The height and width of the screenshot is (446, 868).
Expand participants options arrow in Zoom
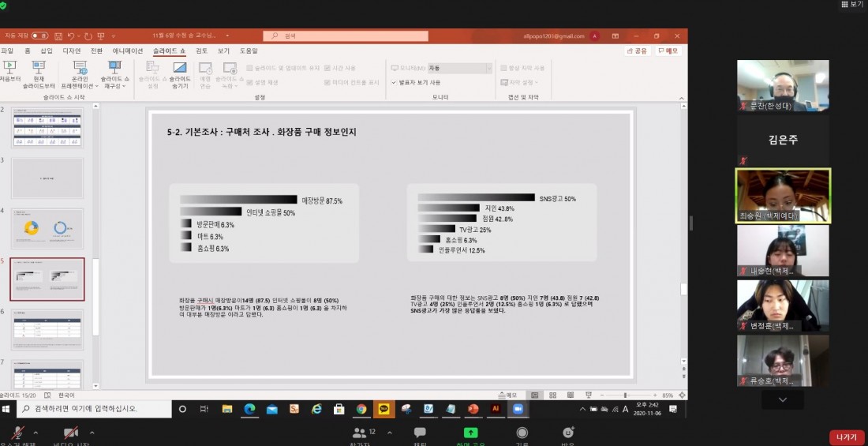[389, 433]
